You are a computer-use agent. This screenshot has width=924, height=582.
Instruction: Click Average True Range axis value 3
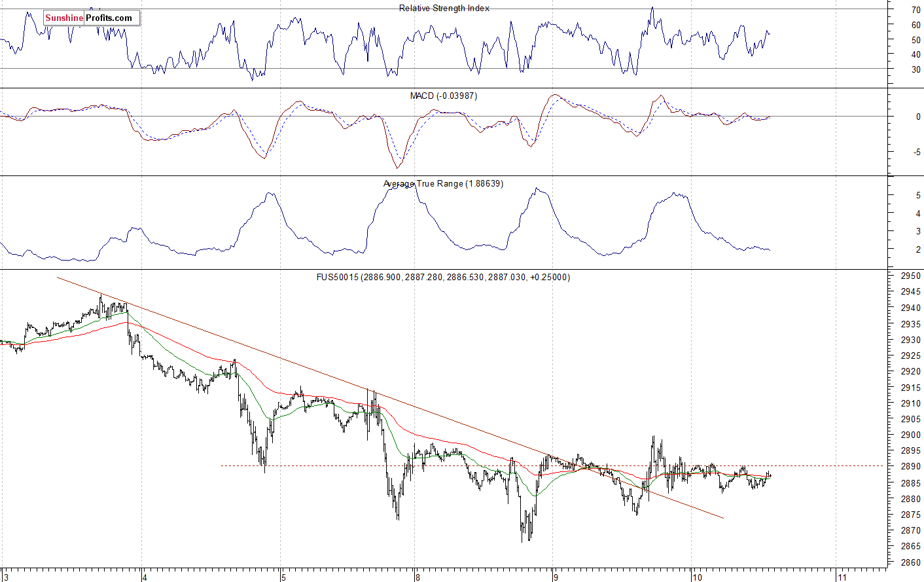point(918,232)
